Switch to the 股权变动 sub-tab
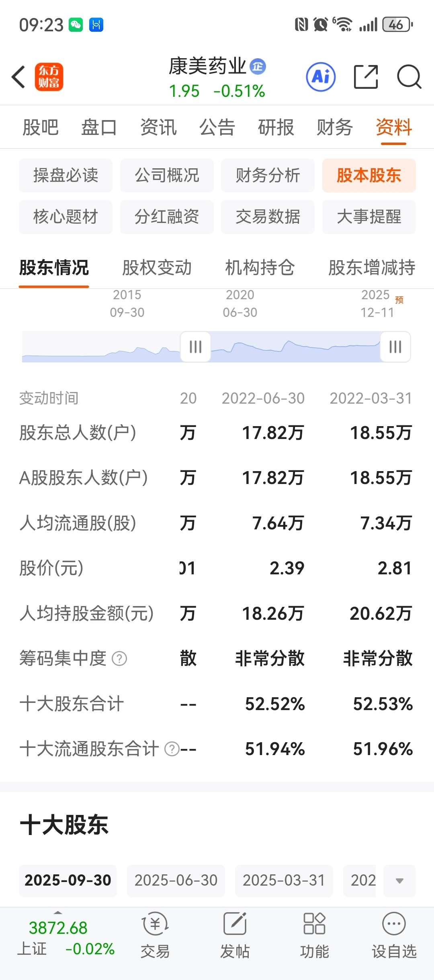Screen dimensions: 434x980 (x=157, y=267)
